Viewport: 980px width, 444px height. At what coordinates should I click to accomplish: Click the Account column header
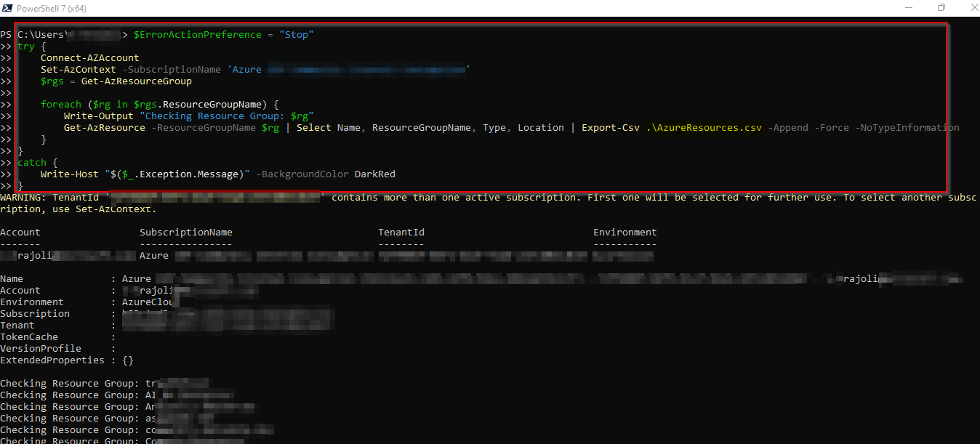(20, 233)
